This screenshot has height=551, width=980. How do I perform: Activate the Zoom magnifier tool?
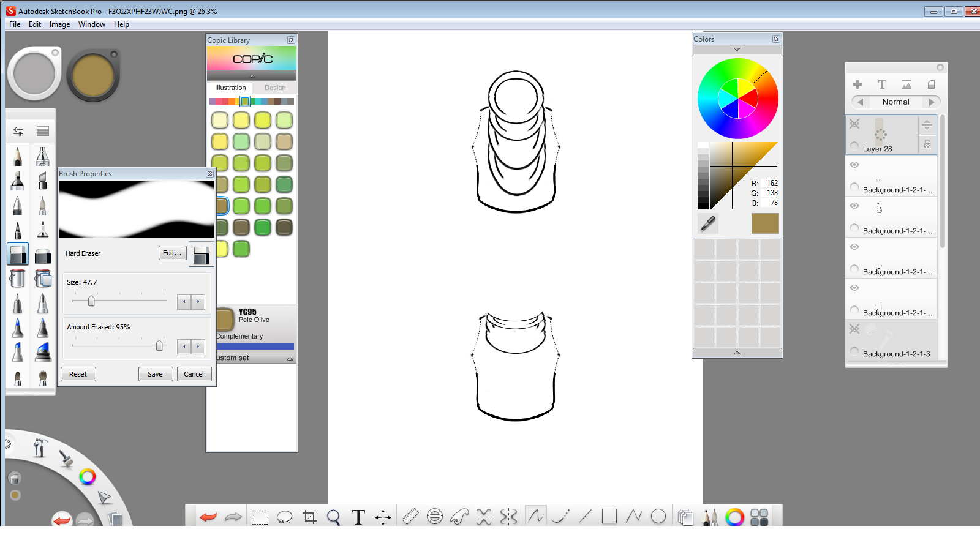(334, 517)
